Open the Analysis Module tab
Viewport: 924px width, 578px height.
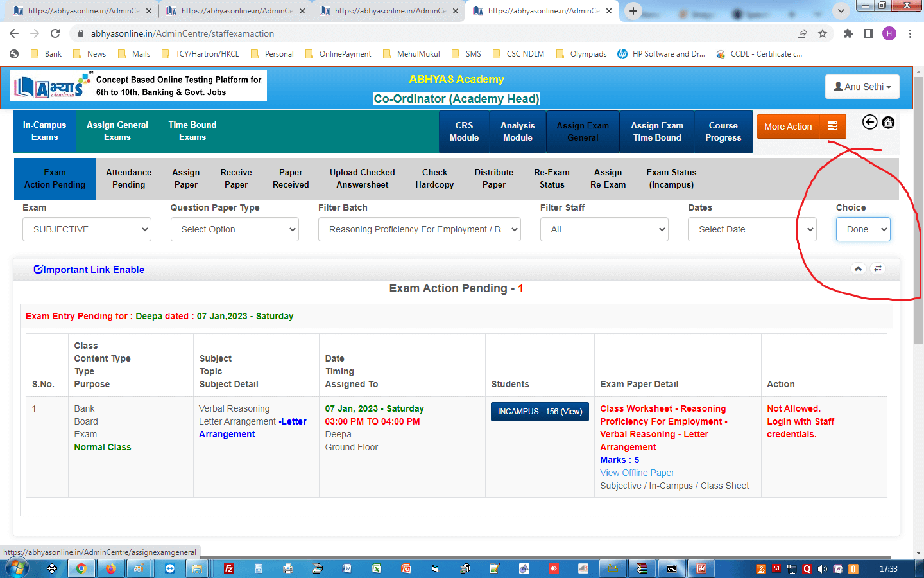(517, 132)
